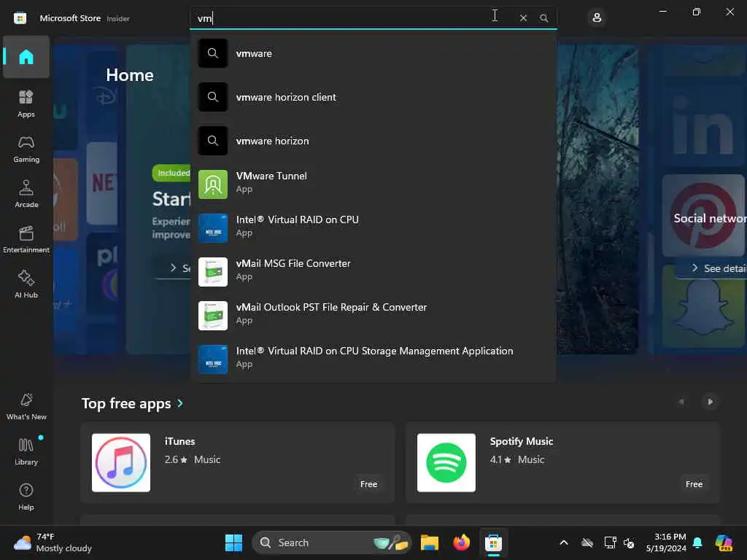
Task: Open the Home page in sidebar
Action: point(26,57)
